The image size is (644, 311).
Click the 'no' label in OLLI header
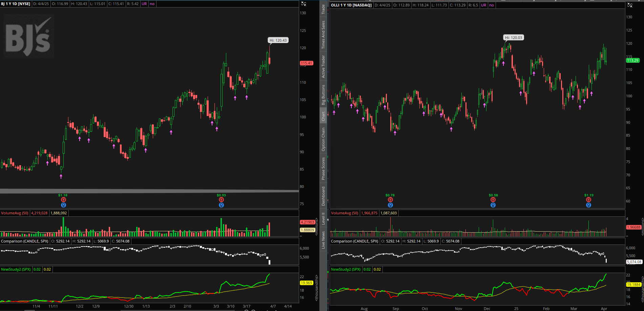(492, 5)
